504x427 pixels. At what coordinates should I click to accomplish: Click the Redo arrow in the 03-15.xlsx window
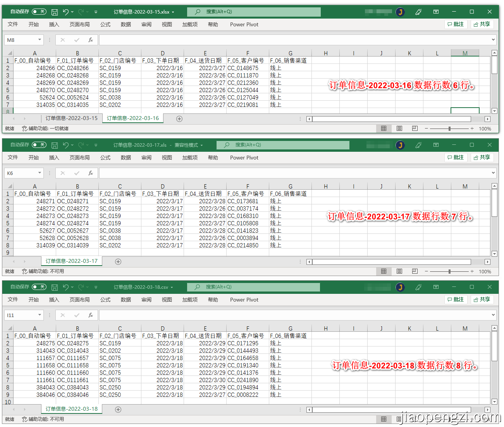[x=81, y=12]
